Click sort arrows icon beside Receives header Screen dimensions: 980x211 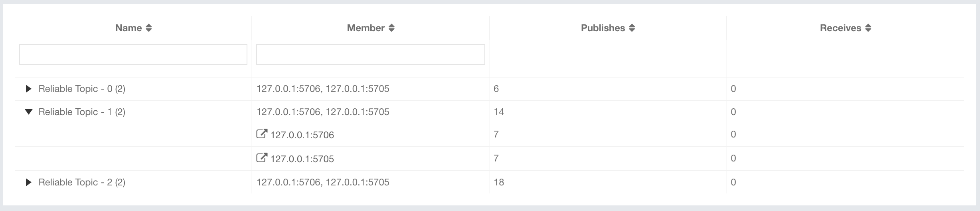click(868, 28)
